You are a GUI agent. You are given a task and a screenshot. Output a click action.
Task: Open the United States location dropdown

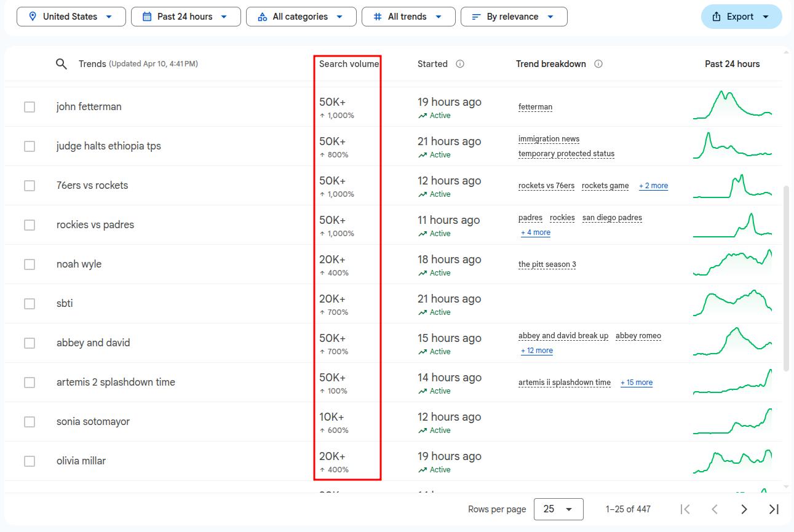71,17
